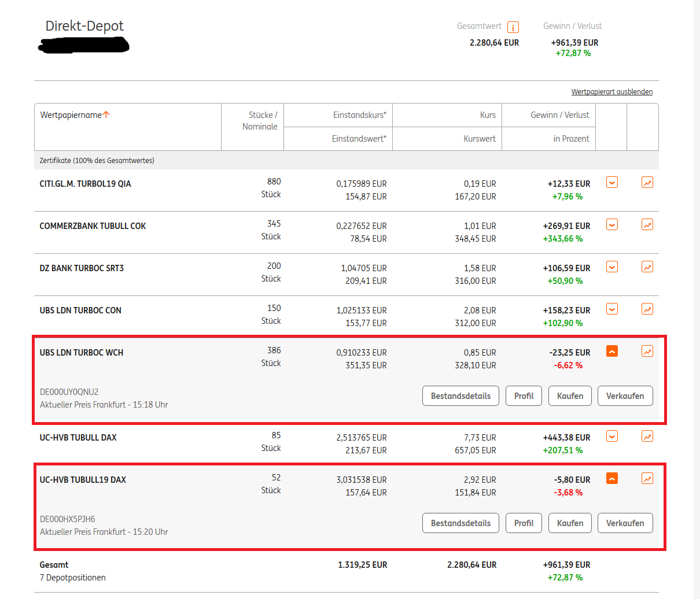Sort by Wertpapiername arrow icon
The width and height of the screenshot is (700, 599).
tap(106, 114)
